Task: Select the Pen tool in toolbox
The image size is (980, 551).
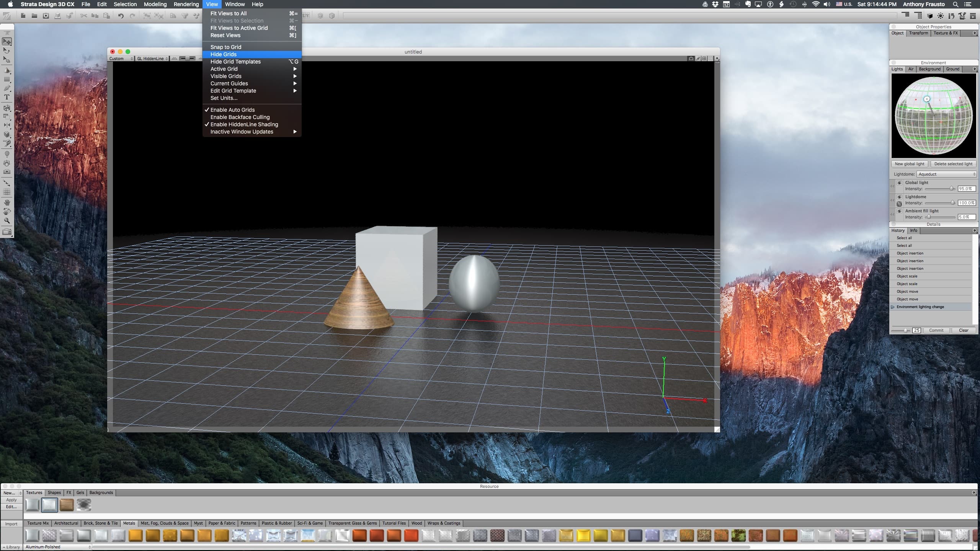Action: tap(7, 88)
